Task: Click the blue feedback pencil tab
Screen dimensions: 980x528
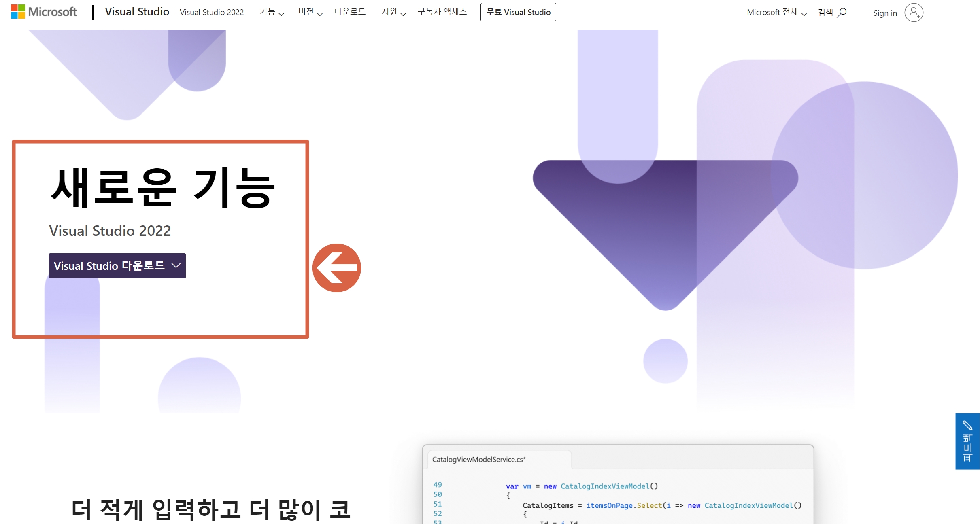Action: tap(967, 441)
